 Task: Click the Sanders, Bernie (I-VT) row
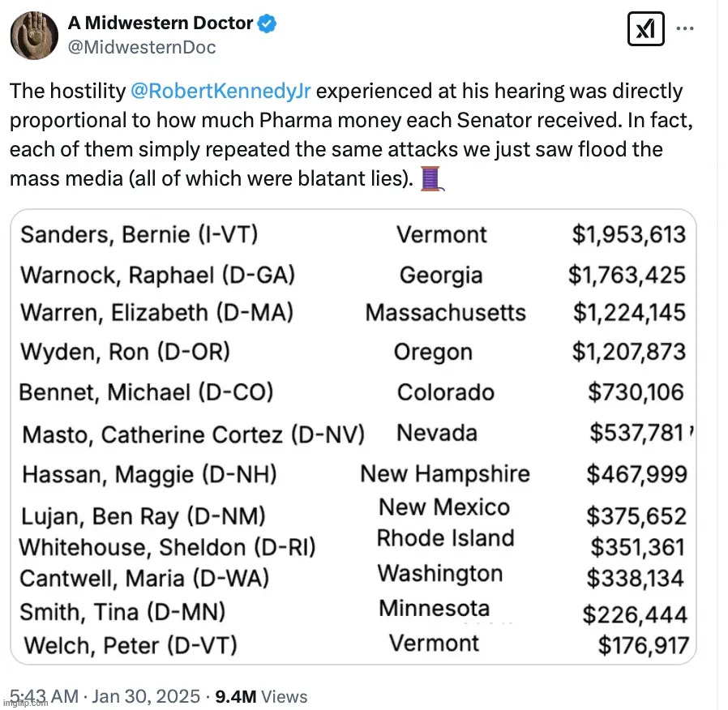[353, 234]
